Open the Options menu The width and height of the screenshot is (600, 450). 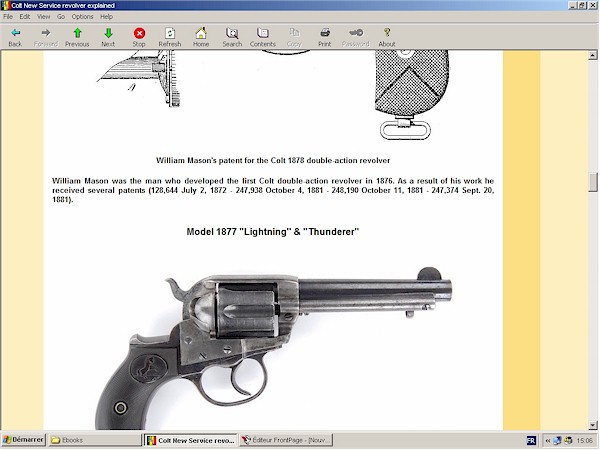(x=82, y=16)
